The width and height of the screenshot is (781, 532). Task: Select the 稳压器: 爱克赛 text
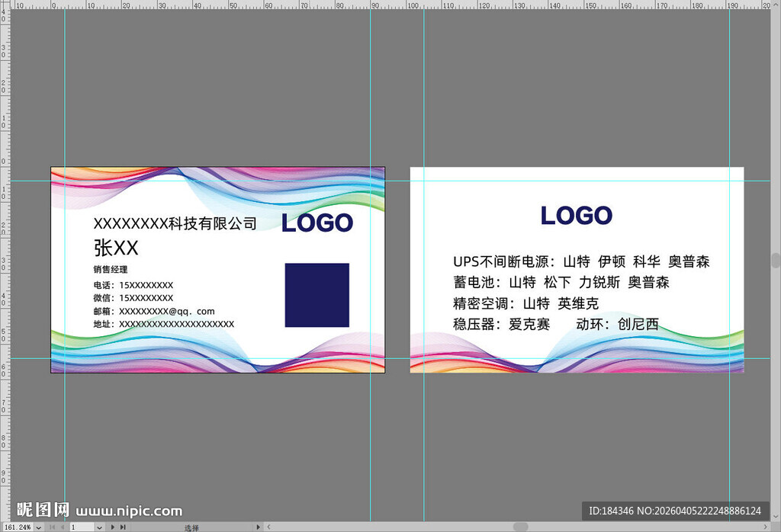[x=502, y=324]
